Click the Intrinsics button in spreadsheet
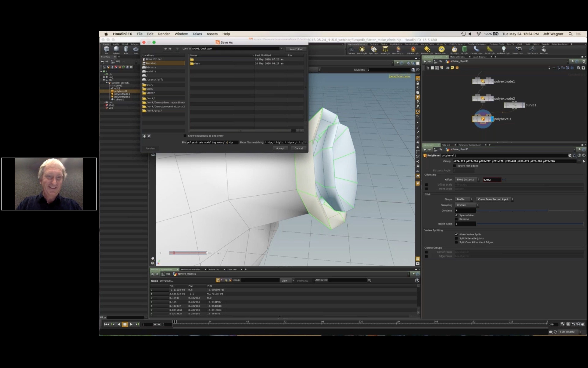This screenshot has height=368, width=588. [x=302, y=281]
